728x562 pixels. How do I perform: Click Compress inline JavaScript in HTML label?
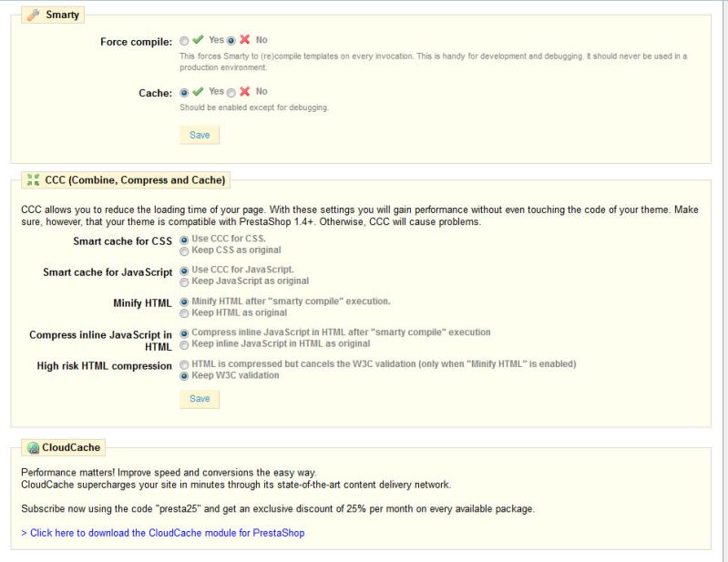coord(101,341)
